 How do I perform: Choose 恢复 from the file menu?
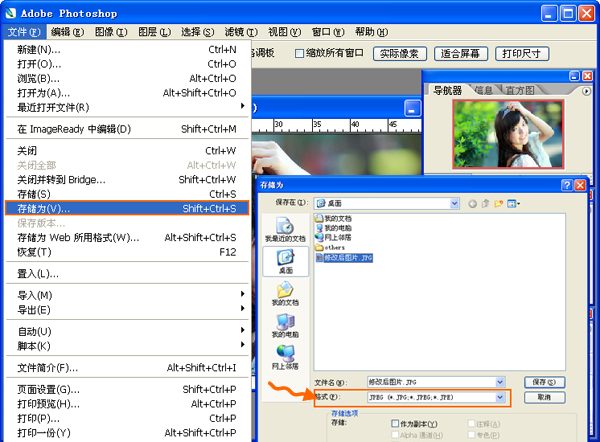(127, 252)
